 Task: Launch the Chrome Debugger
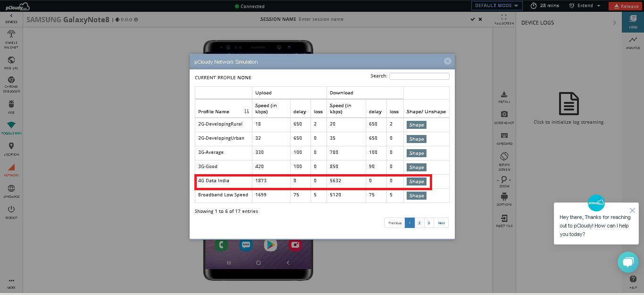pos(11,85)
